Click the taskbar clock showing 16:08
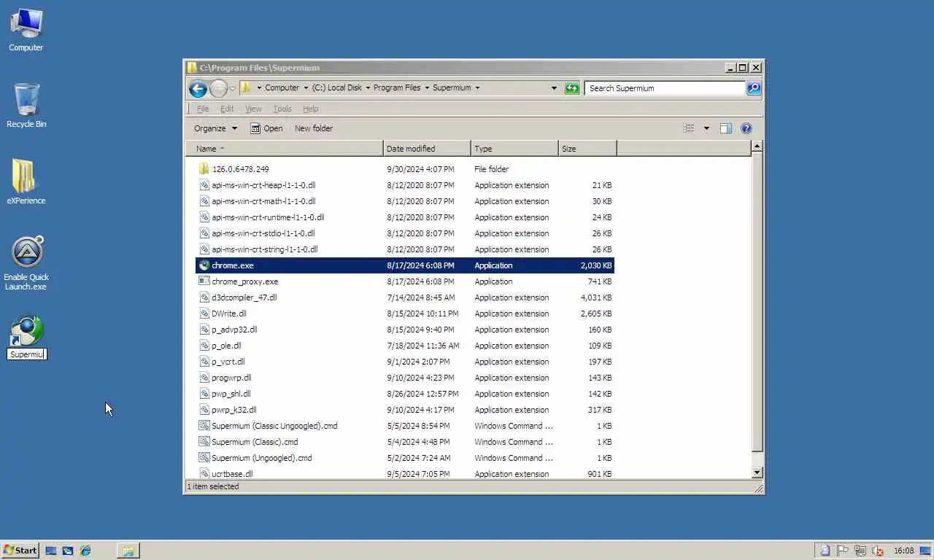The image size is (934, 560). tap(903, 551)
